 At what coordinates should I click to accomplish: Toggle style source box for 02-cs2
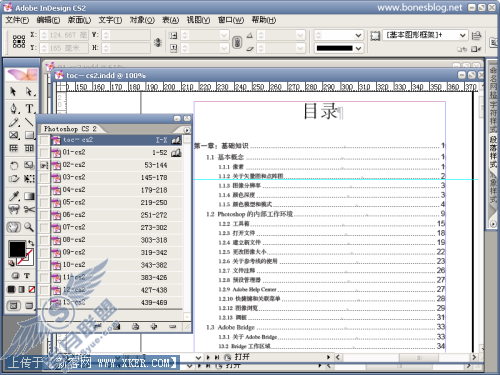point(44,165)
